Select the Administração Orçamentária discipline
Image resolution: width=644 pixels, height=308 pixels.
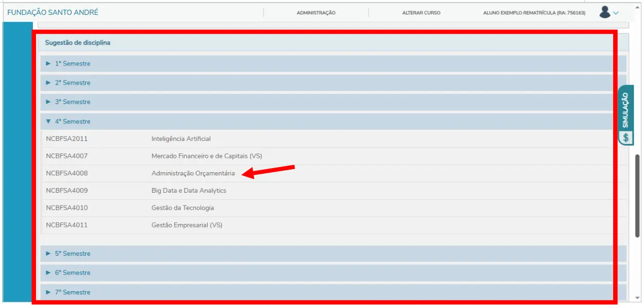click(193, 173)
